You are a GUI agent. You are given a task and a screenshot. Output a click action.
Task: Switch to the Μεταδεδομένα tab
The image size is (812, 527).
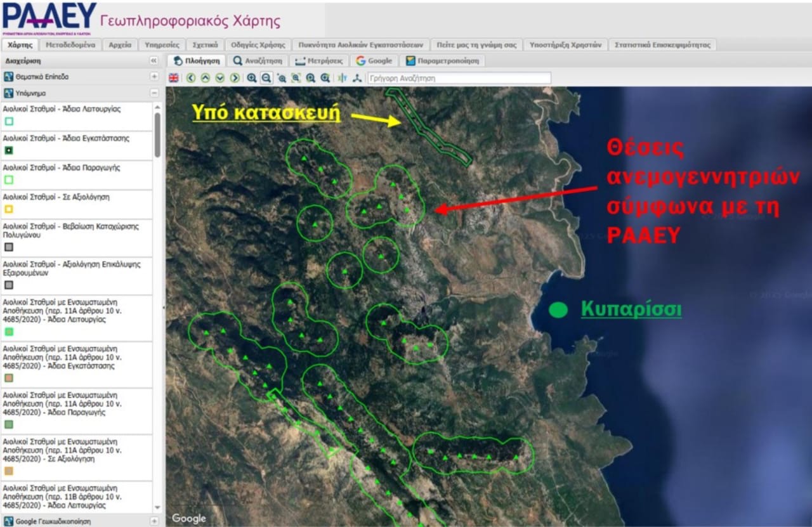70,45
